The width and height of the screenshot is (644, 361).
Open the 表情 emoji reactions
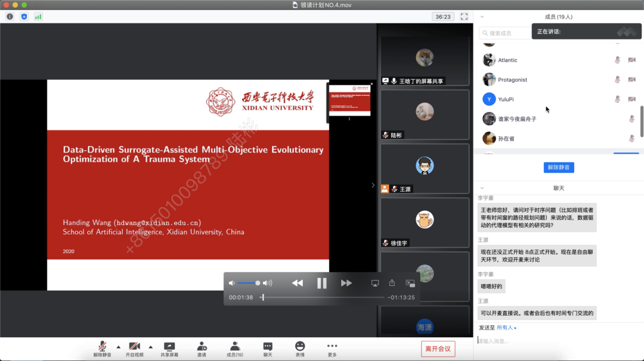pos(300,348)
